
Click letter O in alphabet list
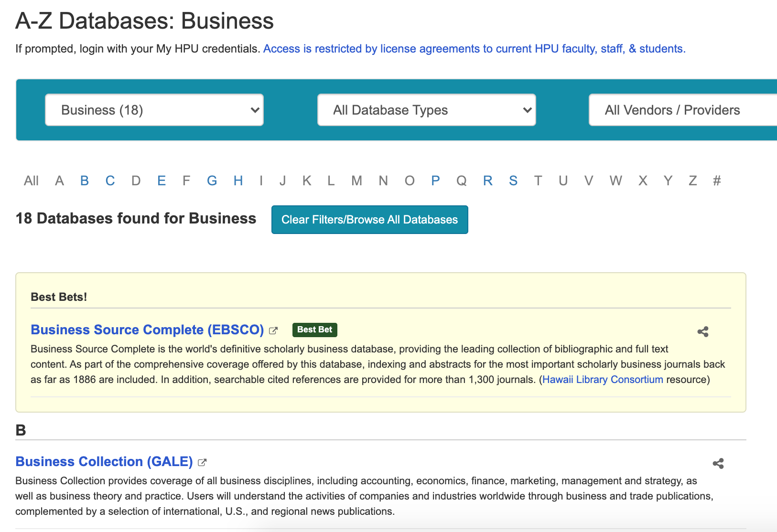(x=410, y=181)
